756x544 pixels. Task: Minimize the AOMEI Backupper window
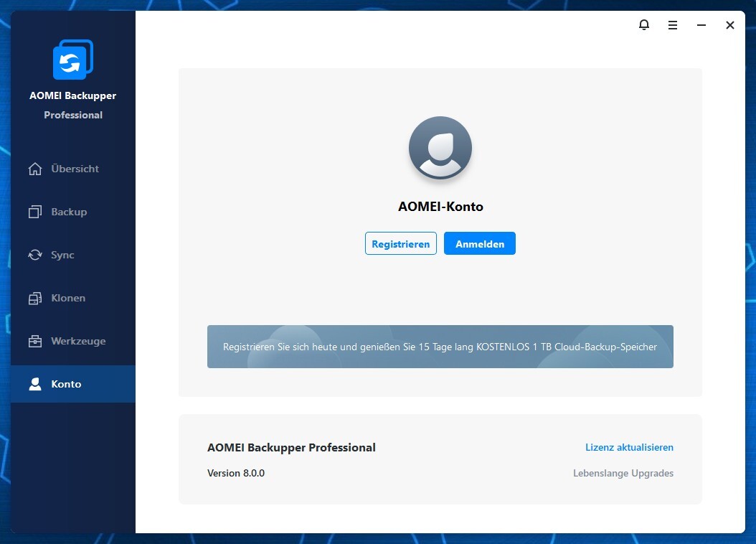[x=701, y=25]
